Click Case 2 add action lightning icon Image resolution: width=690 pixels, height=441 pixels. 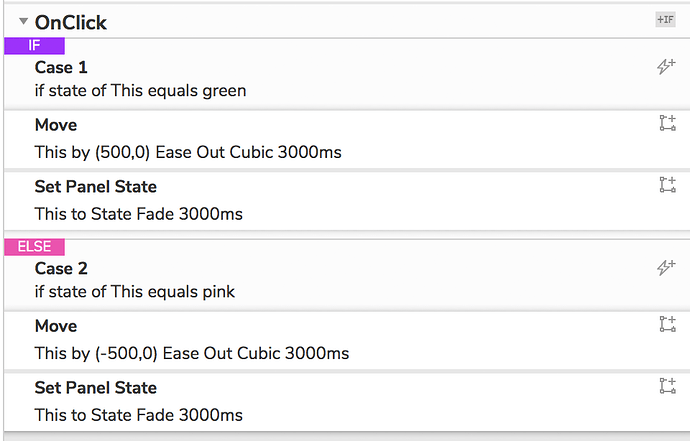click(667, 267)
